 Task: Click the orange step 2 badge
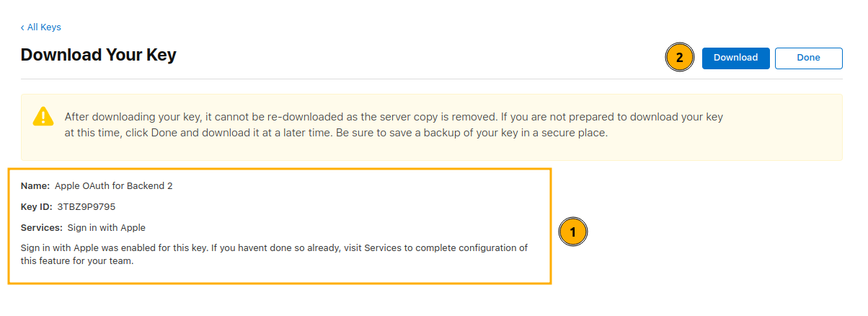pyautogui.click(x=679, y=58)
